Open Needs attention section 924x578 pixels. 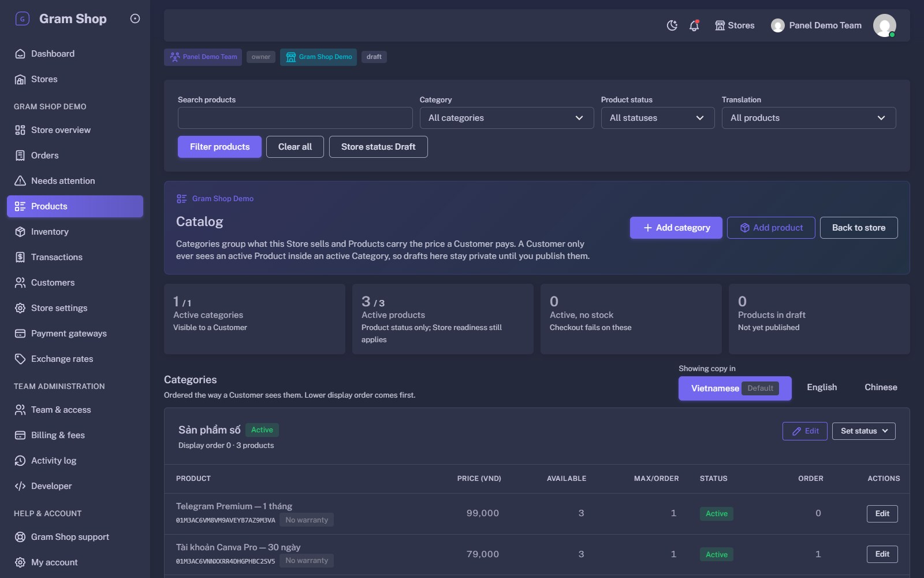[75, 181]
